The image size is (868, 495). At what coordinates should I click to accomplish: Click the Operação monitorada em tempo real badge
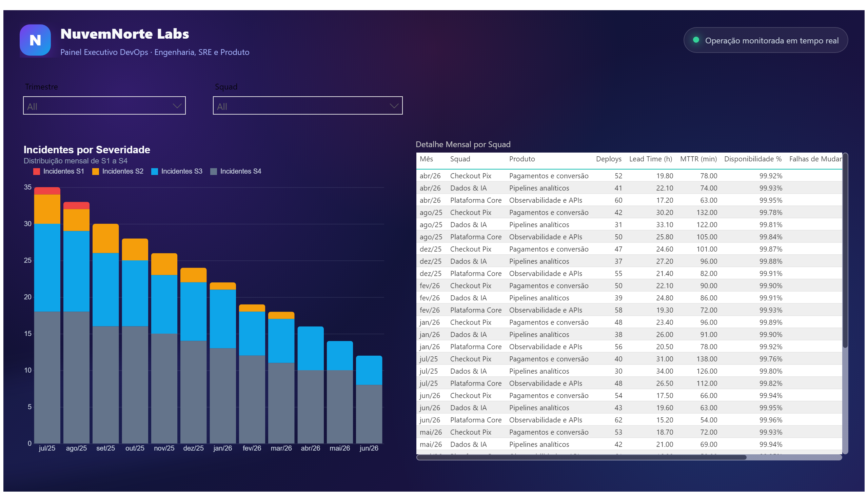pos(765,40)
